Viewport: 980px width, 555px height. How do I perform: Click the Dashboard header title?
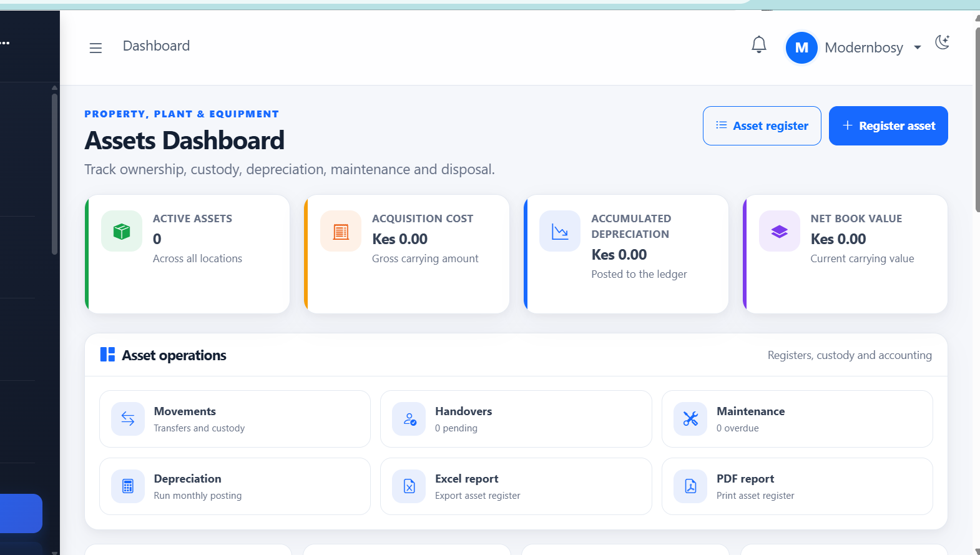point(156,46)
